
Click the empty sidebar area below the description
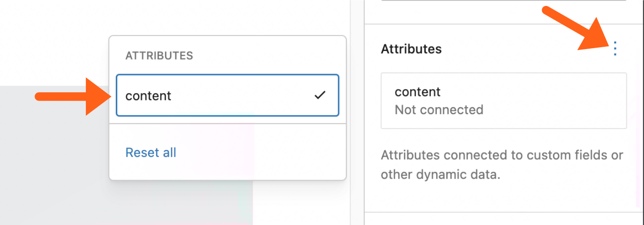500,198
